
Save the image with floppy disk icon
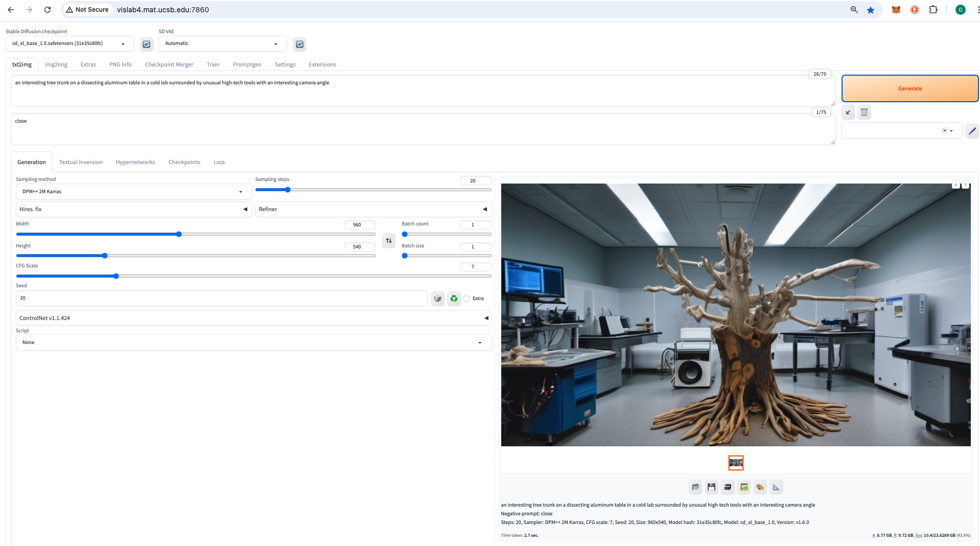[x=711, y=487]
